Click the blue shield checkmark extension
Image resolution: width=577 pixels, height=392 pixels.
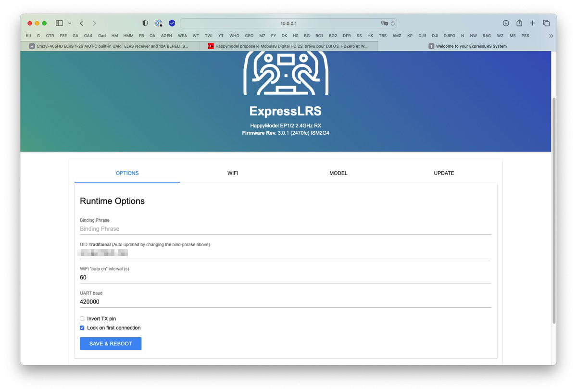point(172,23)
